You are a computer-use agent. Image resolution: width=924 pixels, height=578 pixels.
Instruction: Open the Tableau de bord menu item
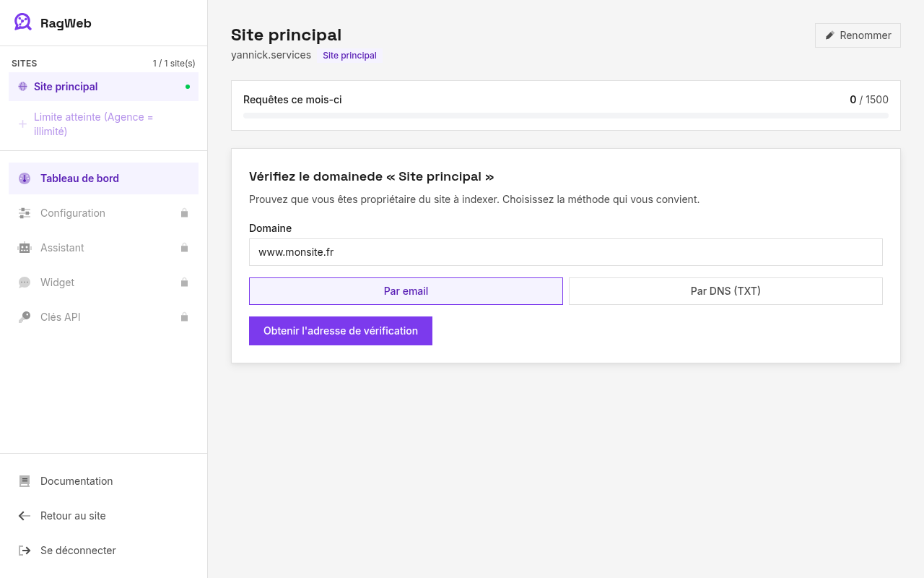103,178
